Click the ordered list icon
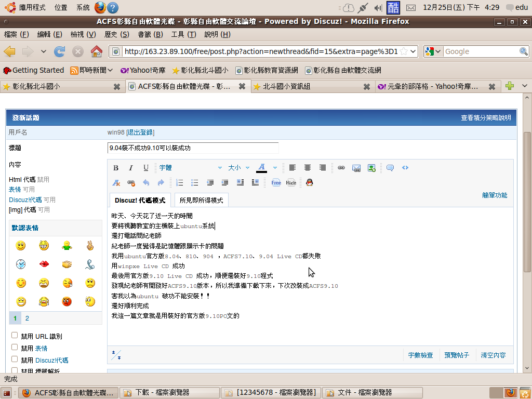 pos(180,183)
